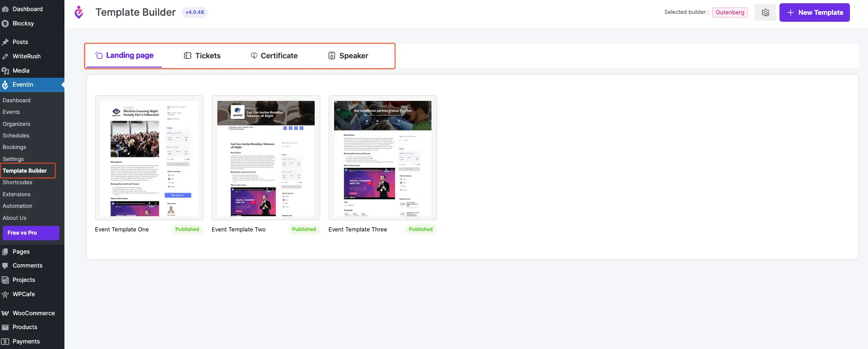Click the Dashboard gauge icon

[x=6, y=9]
